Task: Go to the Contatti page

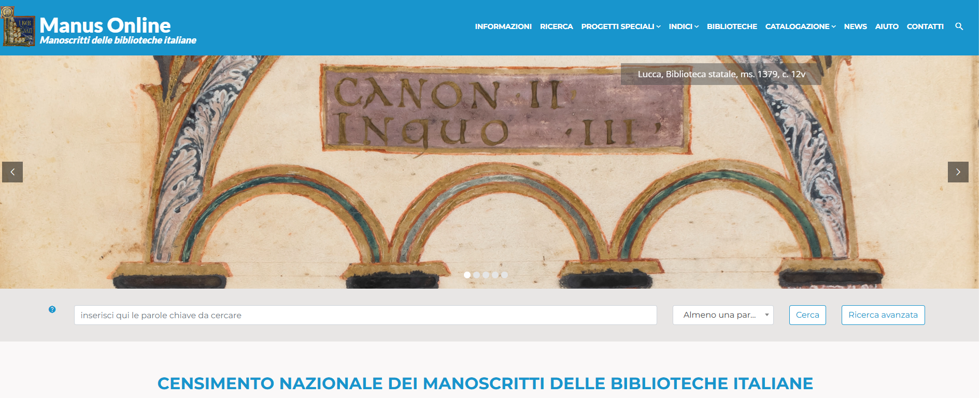Action: (x=925, y=26)
